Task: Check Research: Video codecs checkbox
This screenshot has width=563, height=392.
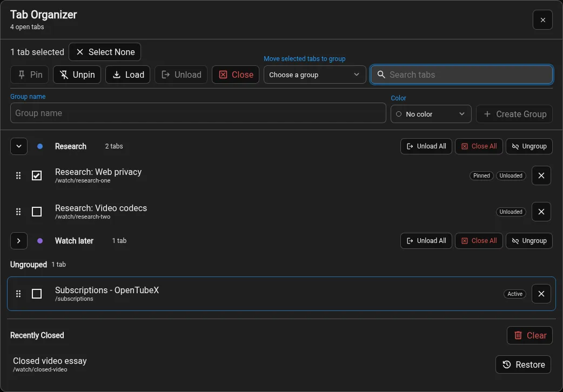Action: point(37,212)
